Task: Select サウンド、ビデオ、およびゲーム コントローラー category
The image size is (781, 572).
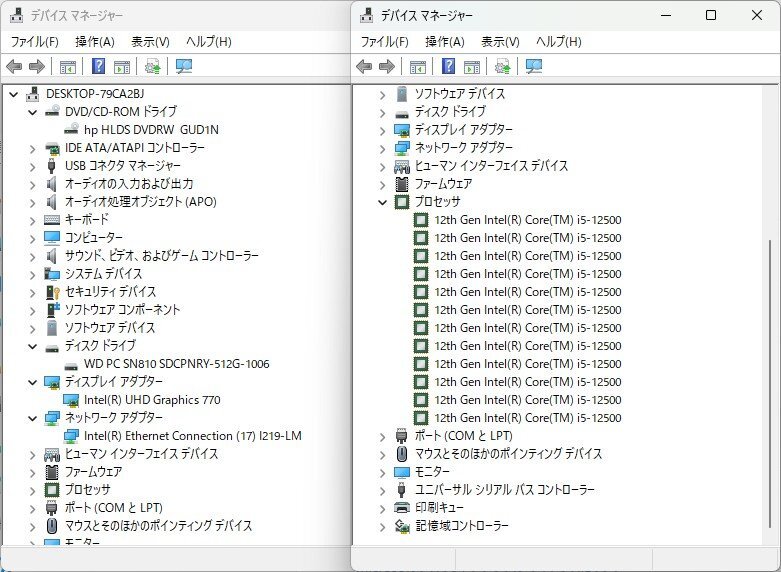Action: coord(162,256)
